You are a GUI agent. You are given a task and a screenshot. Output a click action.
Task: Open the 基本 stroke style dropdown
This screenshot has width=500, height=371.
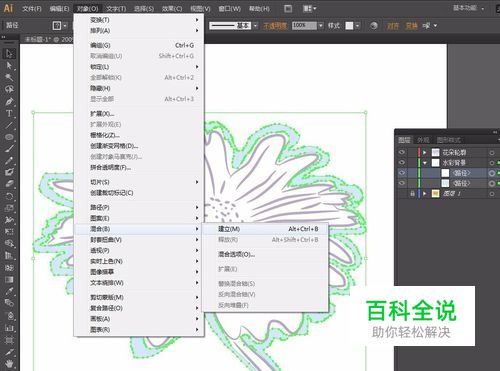coord(256,26)
